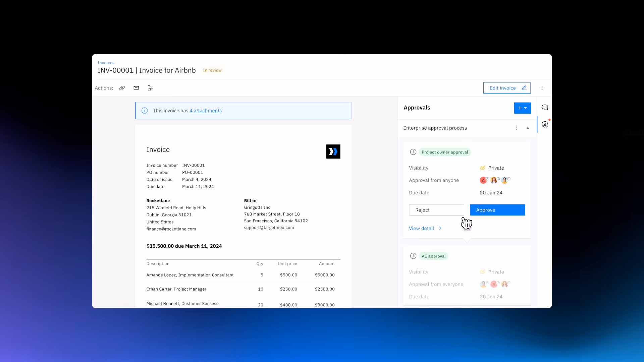Click the Edit invoice button
The height and width of the screenshot is (362, 644).
[507, 88]
